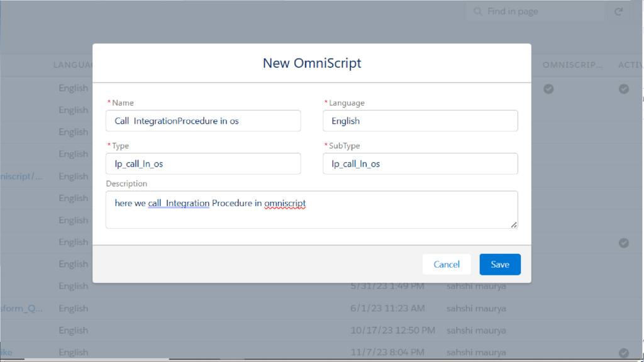Click the misspelled word omniscript in Description
Screen dimensions: 644x362
(x=285, y=203)
